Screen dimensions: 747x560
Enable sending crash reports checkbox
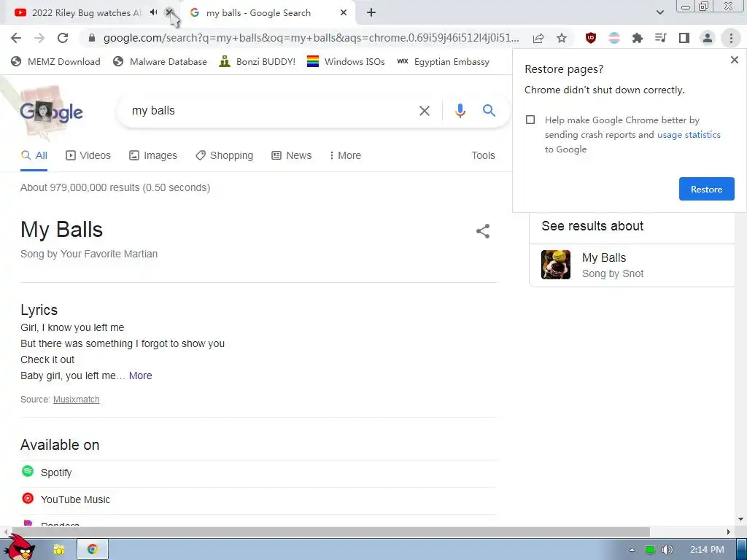(530, 120)
